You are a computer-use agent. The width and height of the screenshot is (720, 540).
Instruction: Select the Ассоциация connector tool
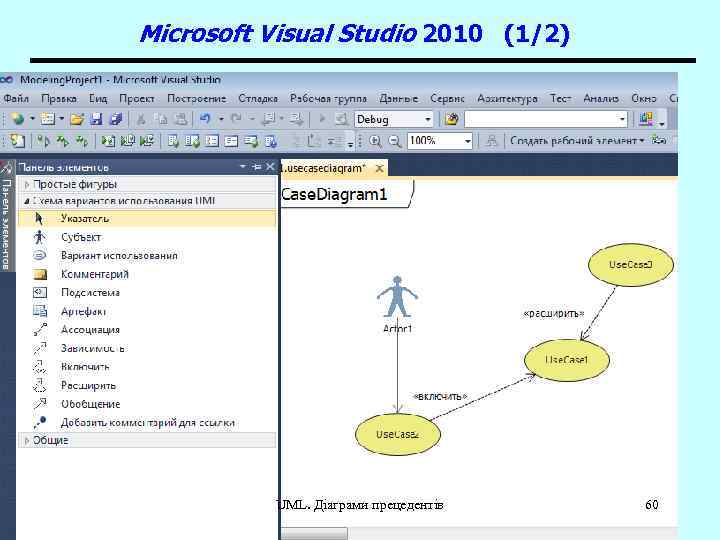tap(147, 330)
